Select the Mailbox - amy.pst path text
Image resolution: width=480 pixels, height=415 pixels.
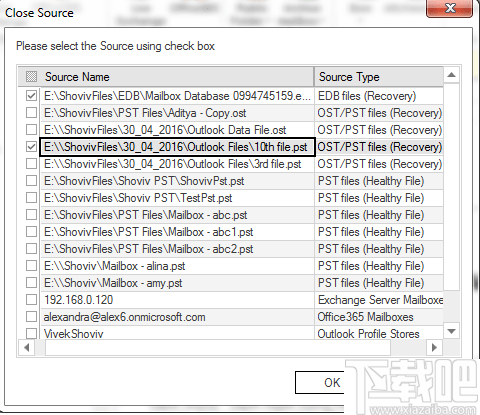(113, 283)
